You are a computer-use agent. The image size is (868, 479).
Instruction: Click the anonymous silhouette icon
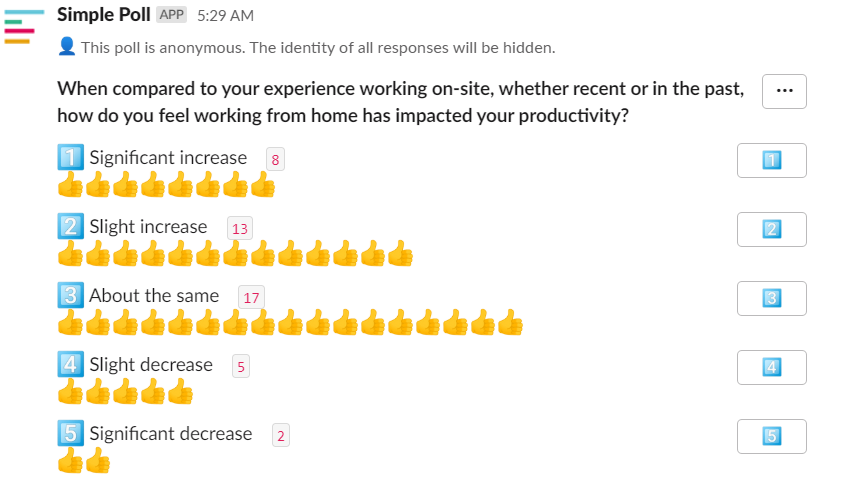click(66, 47)
